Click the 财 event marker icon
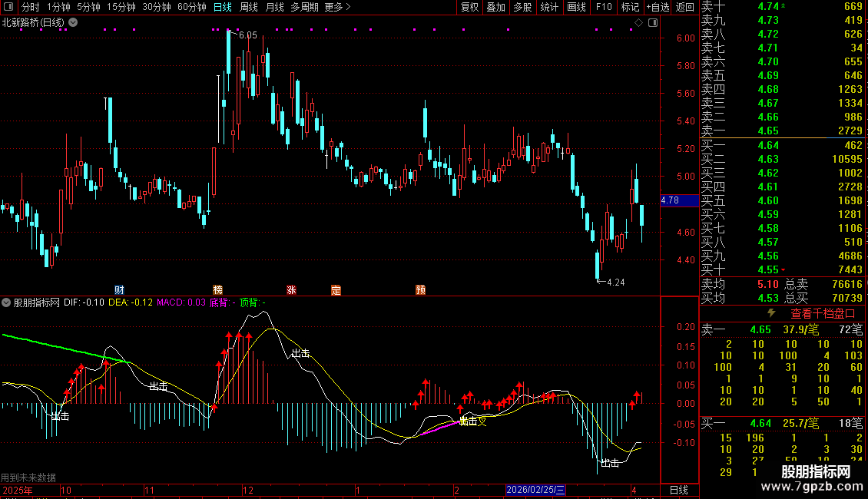 coord(119,289)
